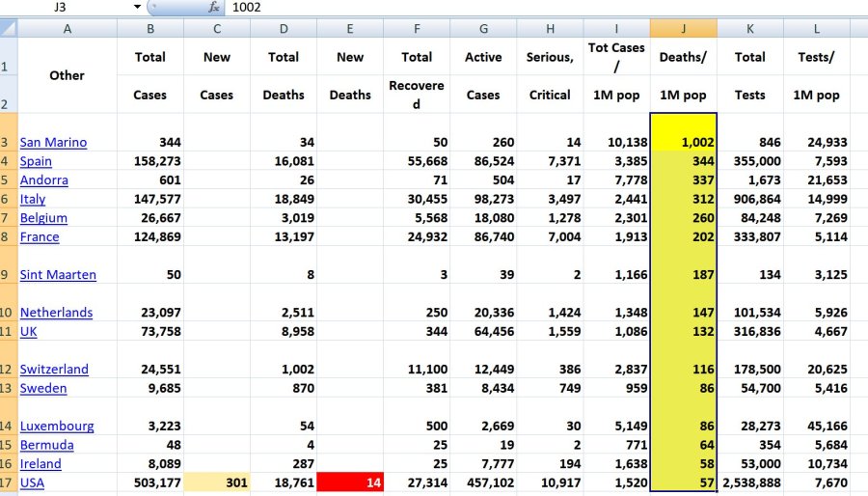Click the red New Deaths cell showing 14
Screen dimensions: 868x496
tap(350, 482)
